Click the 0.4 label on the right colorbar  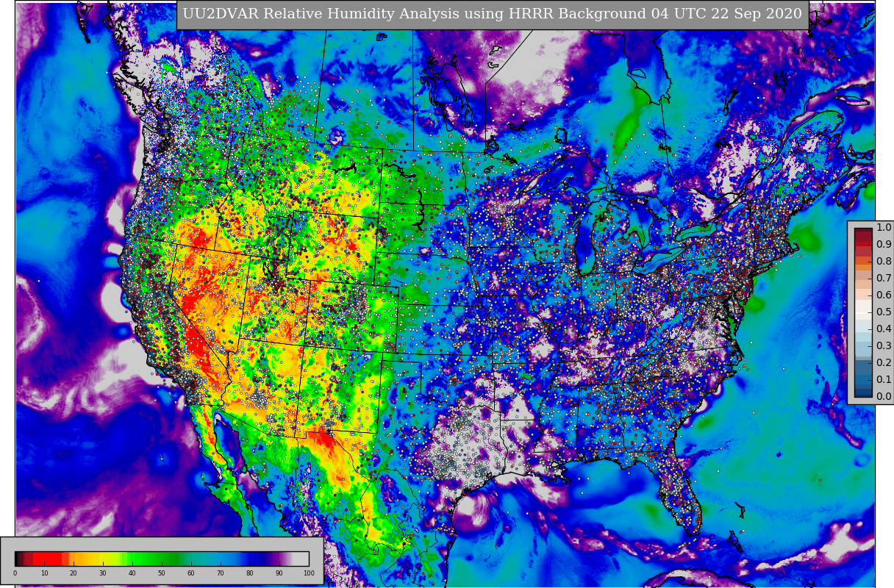point(883,329)
